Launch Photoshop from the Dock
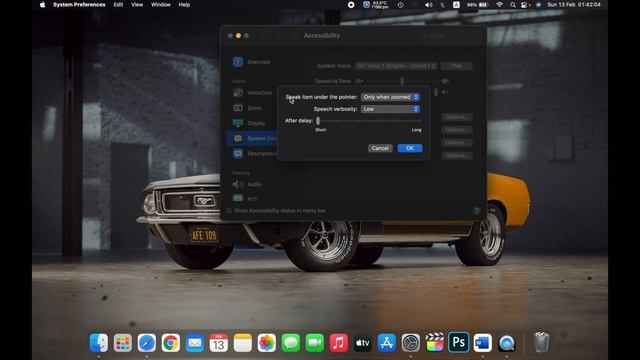The width and height of the screenshot is (640, 360). 458,343
